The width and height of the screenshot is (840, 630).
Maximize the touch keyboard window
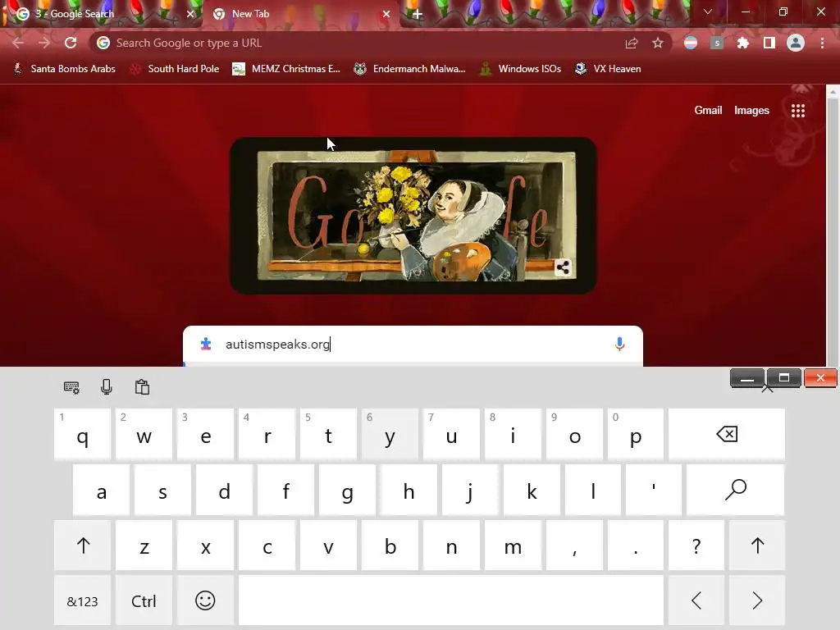783,378
